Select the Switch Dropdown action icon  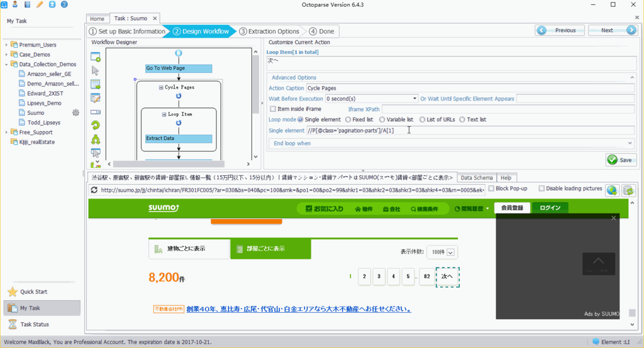(96, 112)
